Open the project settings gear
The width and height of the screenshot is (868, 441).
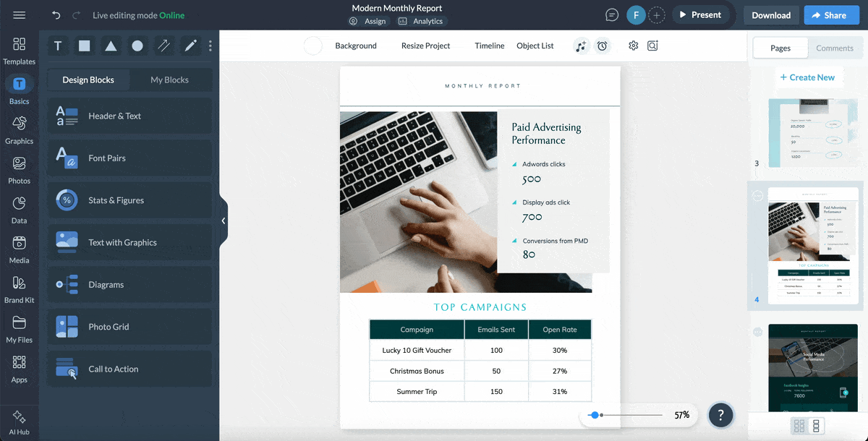(633, 46)
